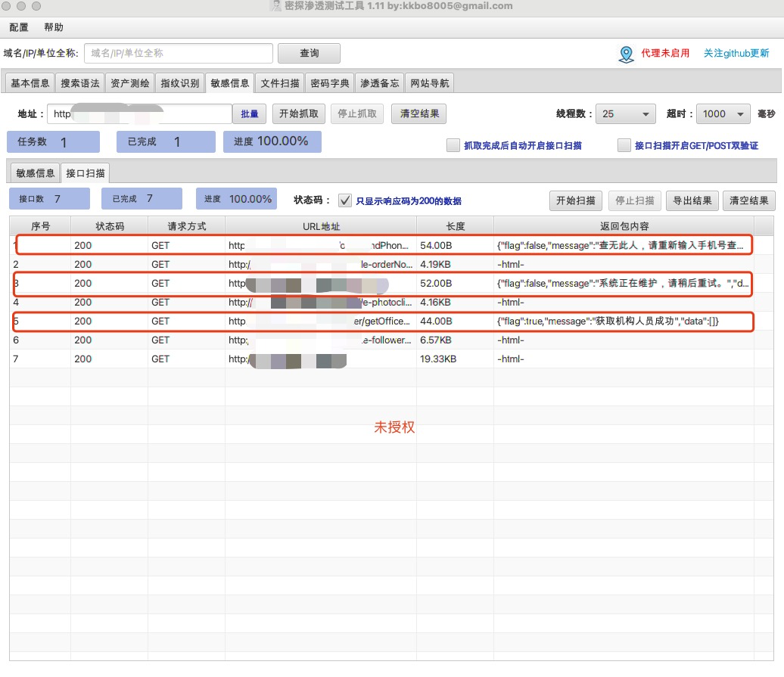
Task: Select the 4.19KB length cell
Action: point(456,264)
